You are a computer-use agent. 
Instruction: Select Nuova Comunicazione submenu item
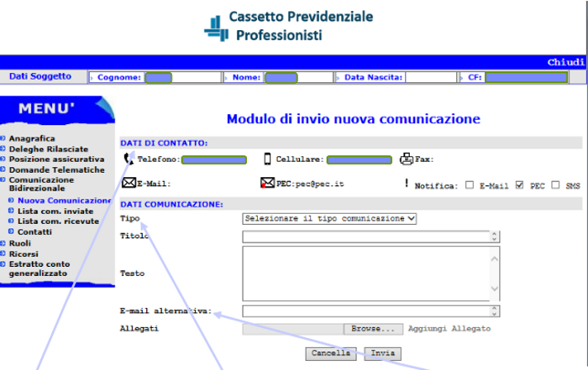65,201
